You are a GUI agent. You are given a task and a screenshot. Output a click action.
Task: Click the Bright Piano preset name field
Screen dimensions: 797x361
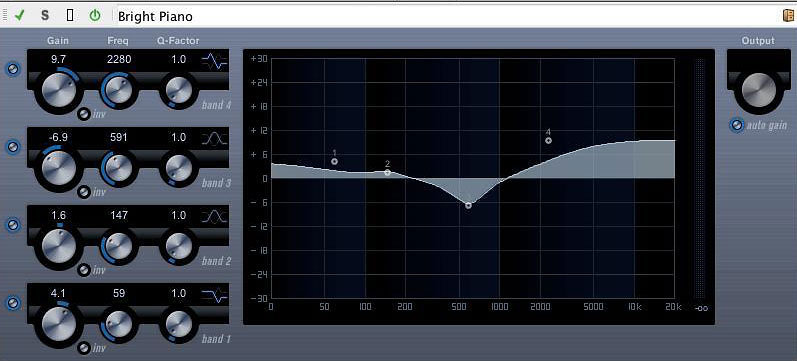(447, 16)
